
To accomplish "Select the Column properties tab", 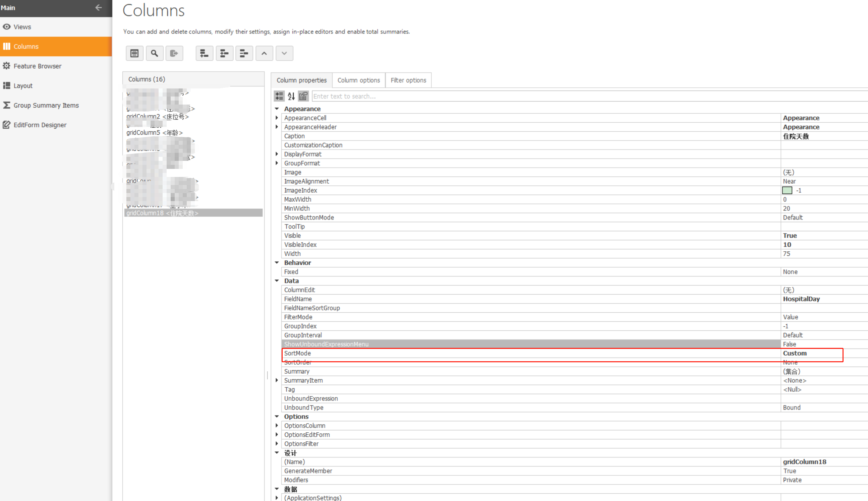I will [x=301, y=80].
